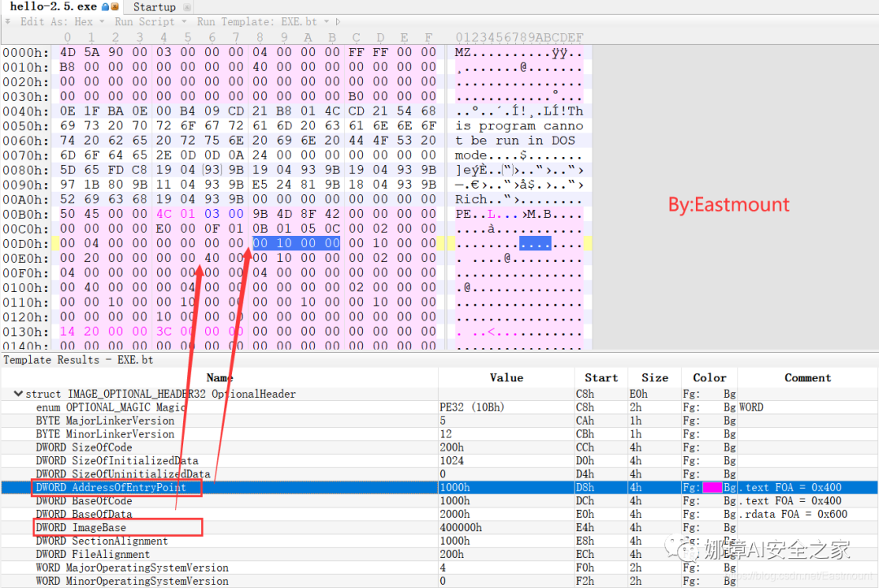This screenshot has height=588, width=879.
Task: Click the ASCII column header 0123456789ABCDEF
Action: pyautogui.click(x=519, y=37)
